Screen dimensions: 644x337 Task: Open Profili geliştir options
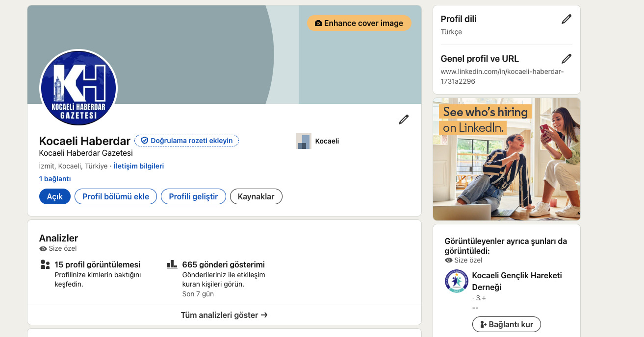click(x=193, y=196)
